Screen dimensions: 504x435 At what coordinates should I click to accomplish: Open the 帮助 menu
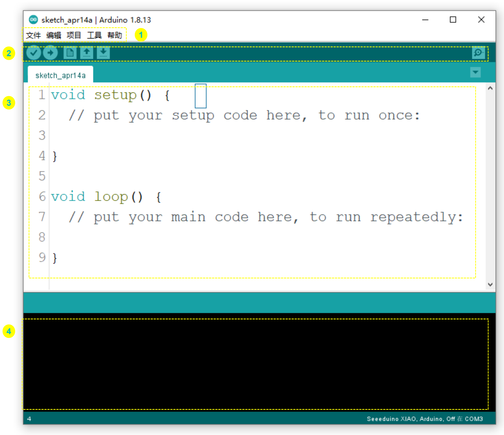point(115,35)
